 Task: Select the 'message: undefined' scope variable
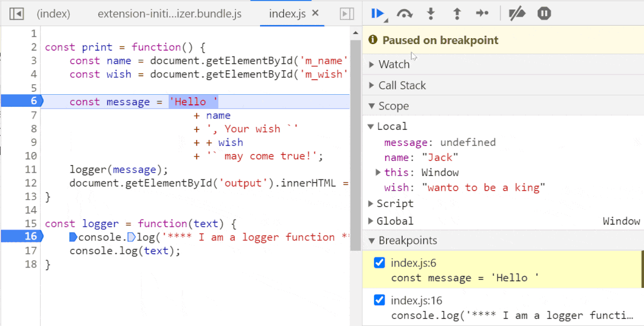(x=440, y=142)
